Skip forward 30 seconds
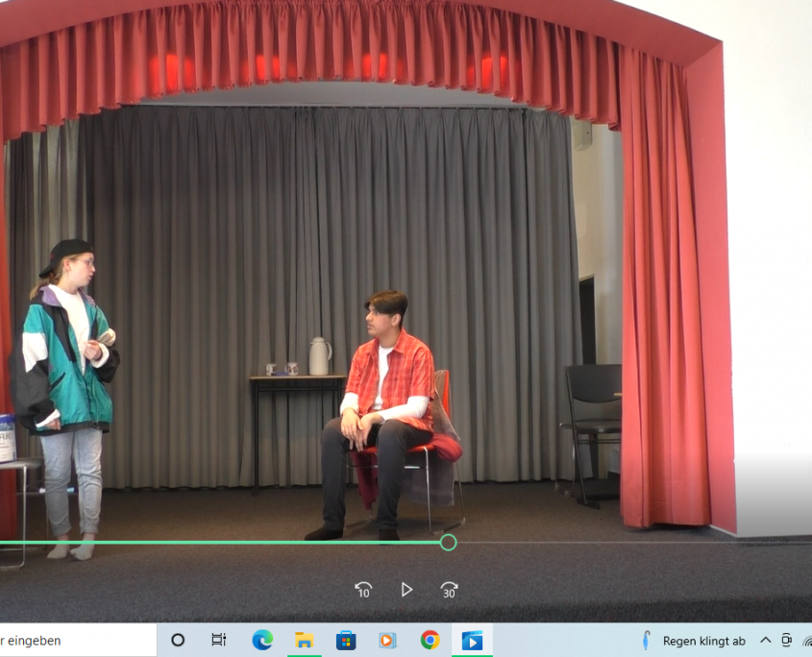 tap(449, 590)
